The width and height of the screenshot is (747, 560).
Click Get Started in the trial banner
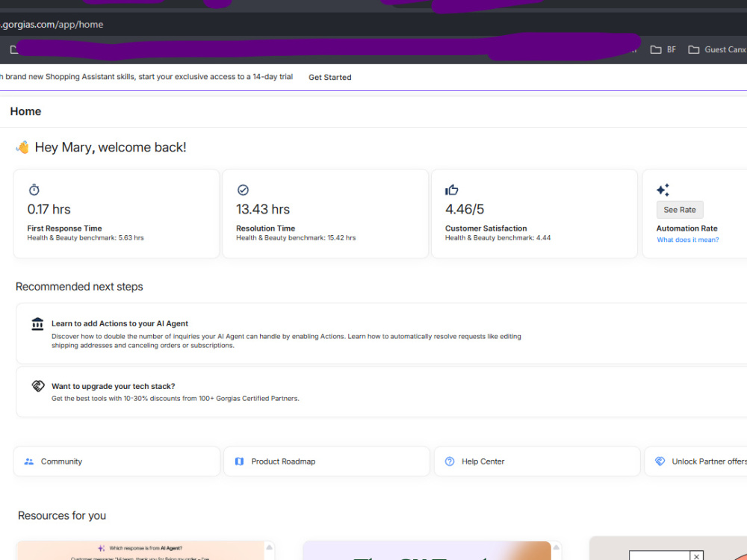pos(329,77)
